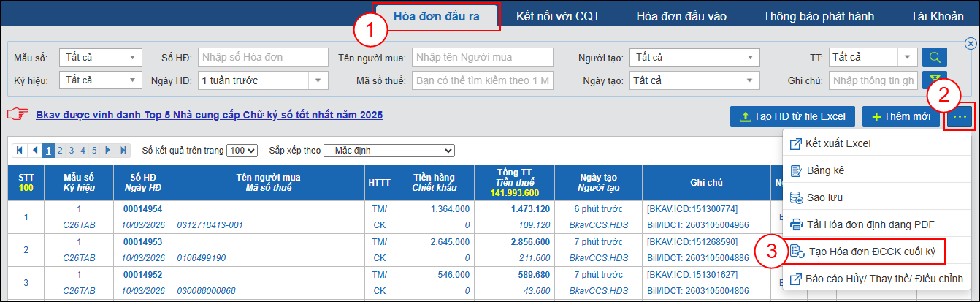The width and height of the screenshot is (980, 302).
Task: Go to last page pagination icon
Action: (123, 151)
